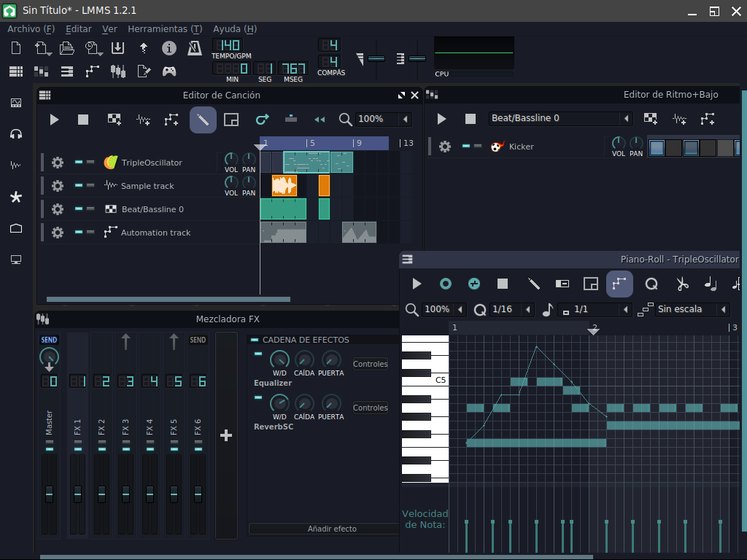Toggle the effects chain enable LED
This screenshot has height=560, width=747.
pos(255,340)
